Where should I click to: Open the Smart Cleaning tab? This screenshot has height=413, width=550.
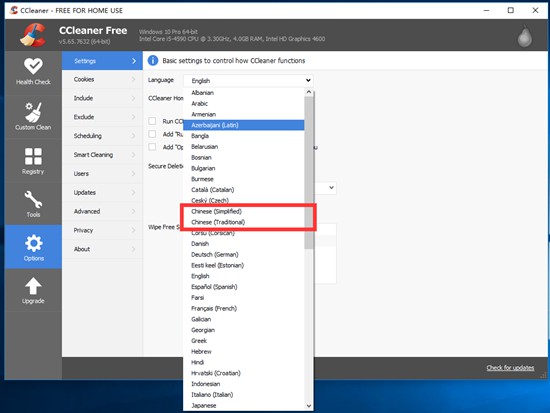(102, 155)
